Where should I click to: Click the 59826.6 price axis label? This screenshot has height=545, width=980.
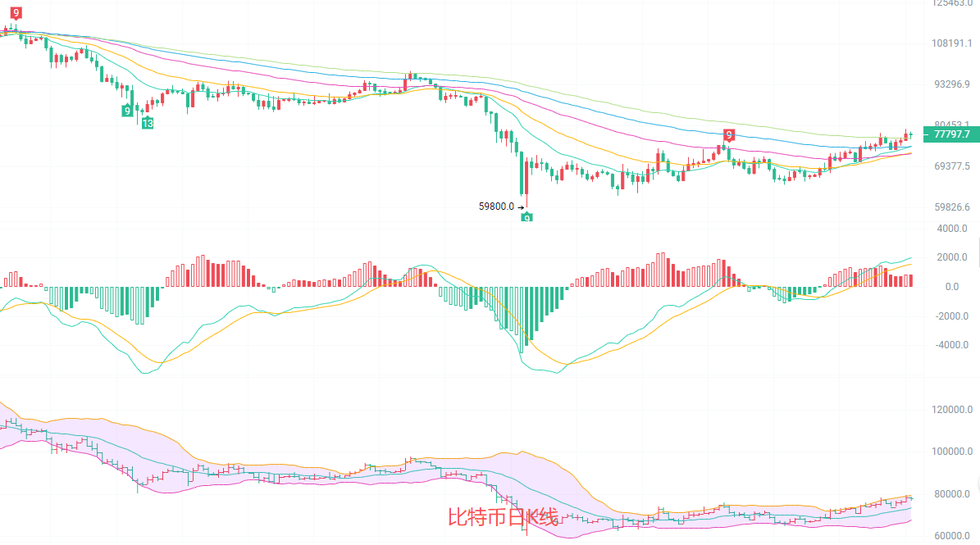951,207
